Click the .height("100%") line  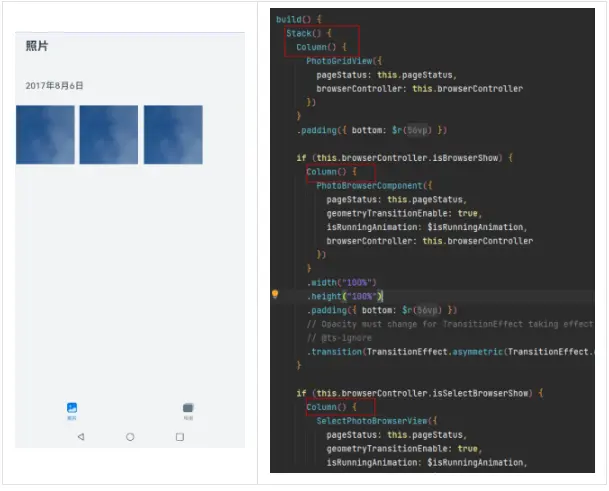coord(345,296)
